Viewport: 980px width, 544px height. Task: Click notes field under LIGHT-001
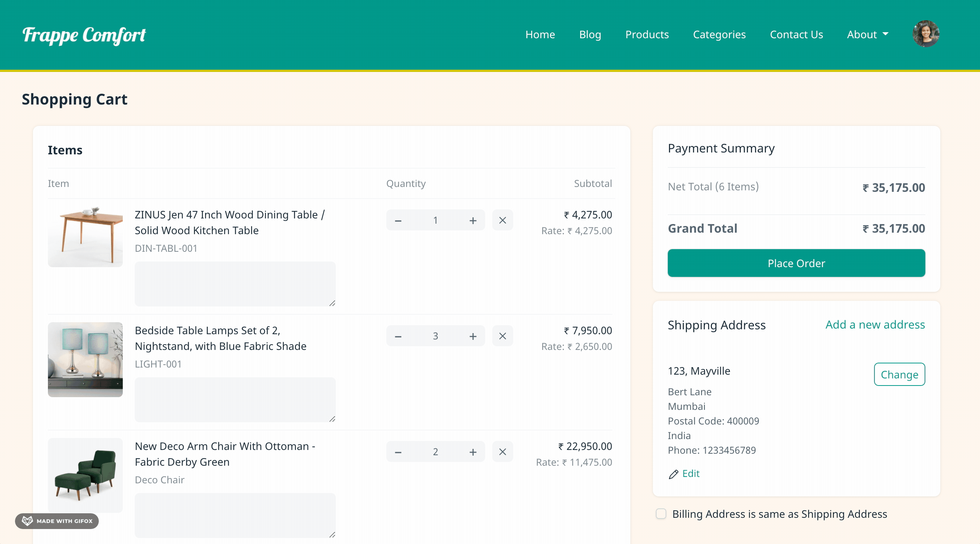tap(235, 400)
